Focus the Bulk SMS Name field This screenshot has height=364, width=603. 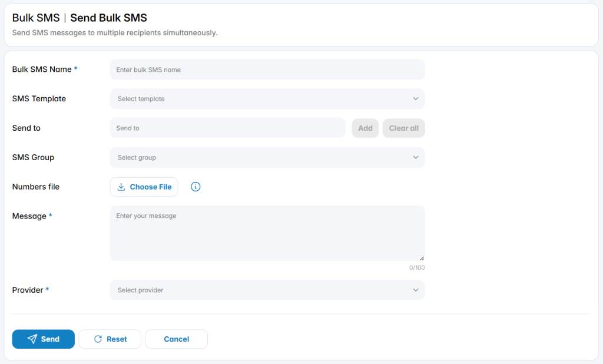tap(267, 70)
